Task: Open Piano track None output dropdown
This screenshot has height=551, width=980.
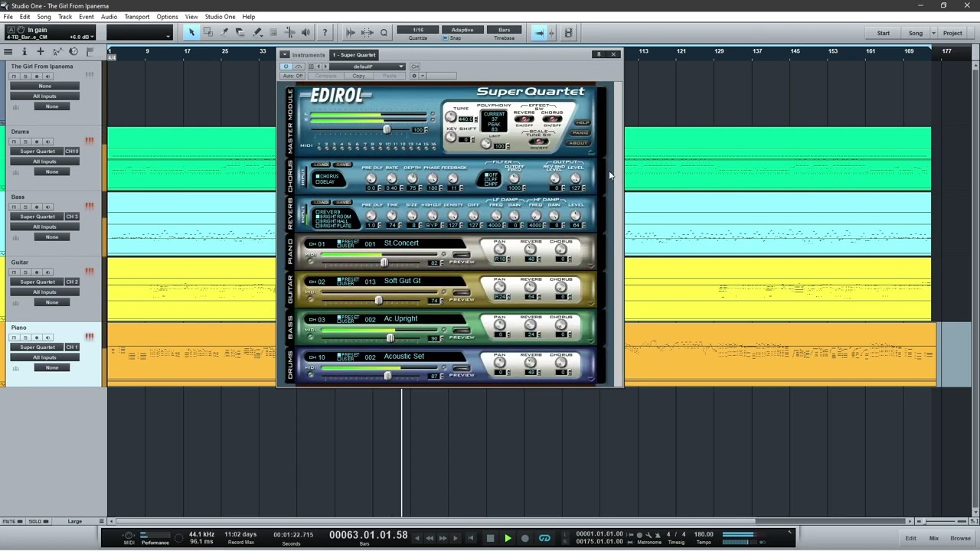Action: tap(51, 367)
